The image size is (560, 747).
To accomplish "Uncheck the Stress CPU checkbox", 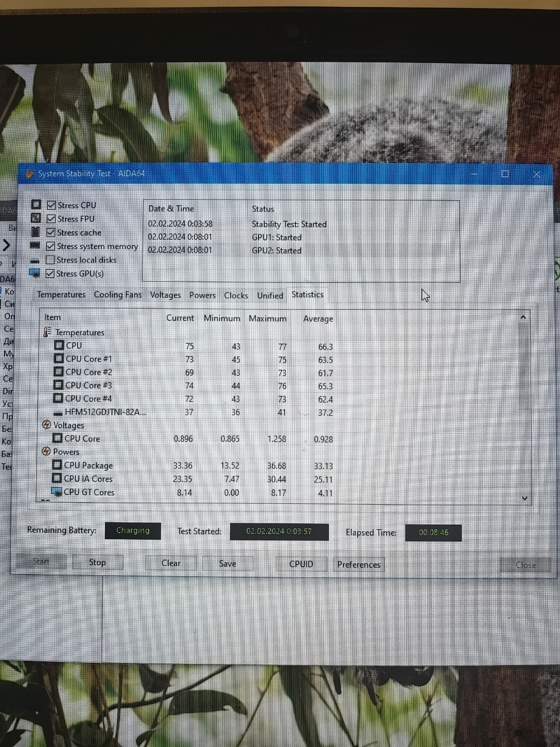I will [51, 205].
